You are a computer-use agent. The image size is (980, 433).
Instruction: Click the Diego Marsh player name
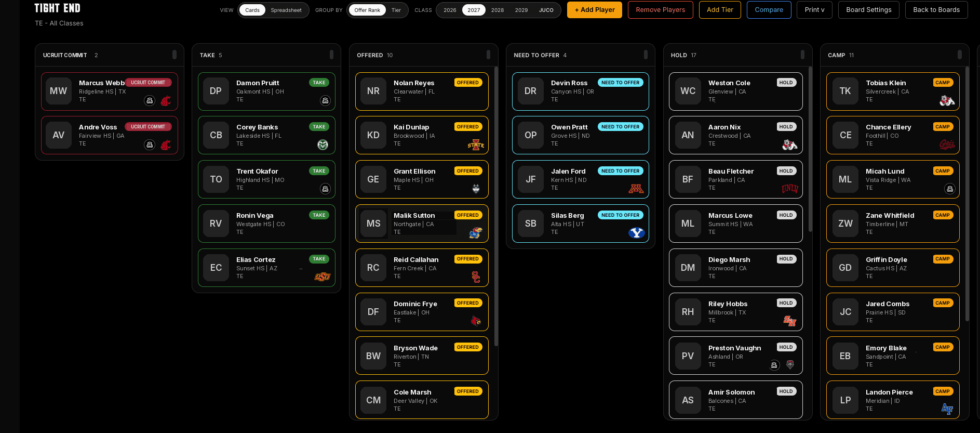tap(729, 259)
